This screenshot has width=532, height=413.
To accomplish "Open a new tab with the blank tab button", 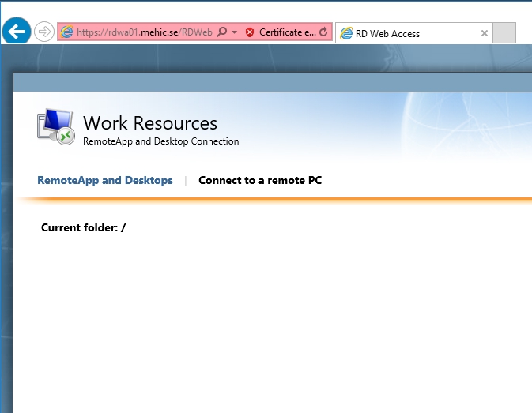I will 504,33.
